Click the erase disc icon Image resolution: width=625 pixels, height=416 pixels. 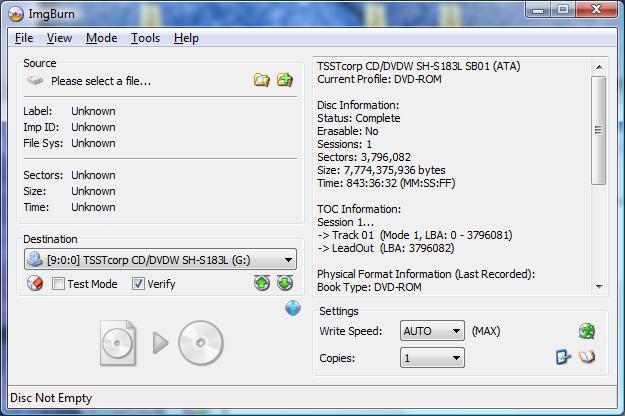click(x=35, y=284)
